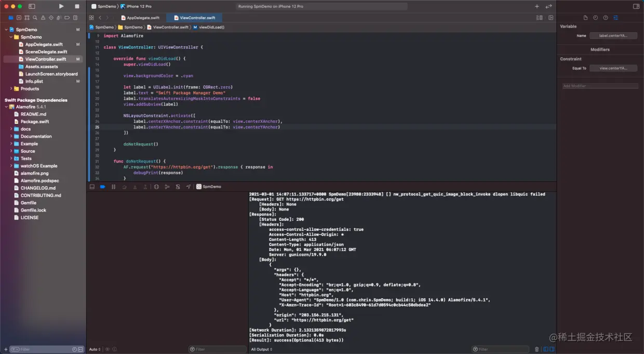Toggle the navigator sidebar visibility
Screen dimensions: 644x354
pos(32,6)
